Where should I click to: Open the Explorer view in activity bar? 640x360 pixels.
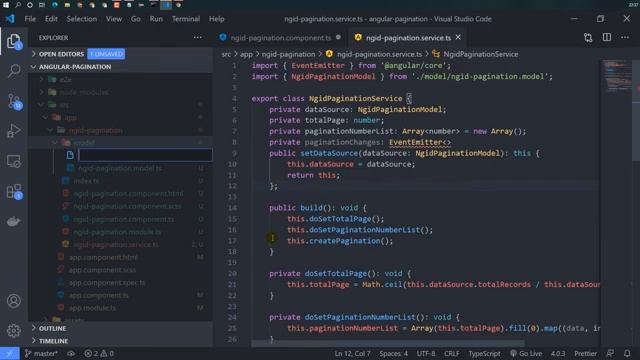pos(13,41)
